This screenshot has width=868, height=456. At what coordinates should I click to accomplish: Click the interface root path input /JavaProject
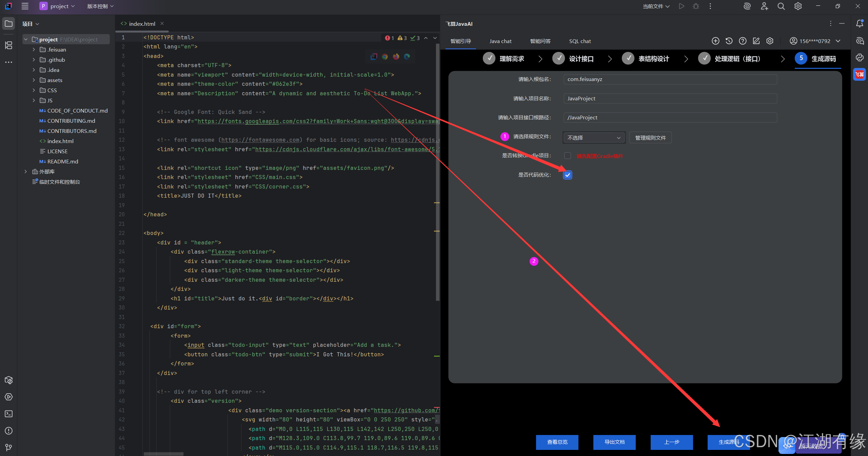pos(670,118)
